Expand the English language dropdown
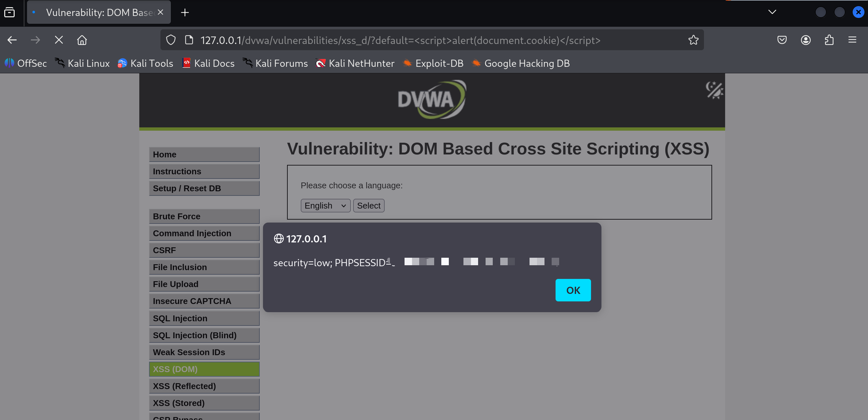The image size is (868, 420). (x=325, y=206)
